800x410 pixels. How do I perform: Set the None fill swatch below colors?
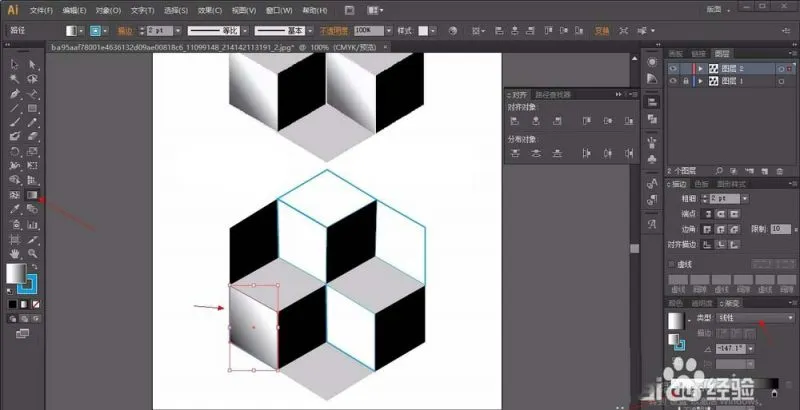[36, 304]
